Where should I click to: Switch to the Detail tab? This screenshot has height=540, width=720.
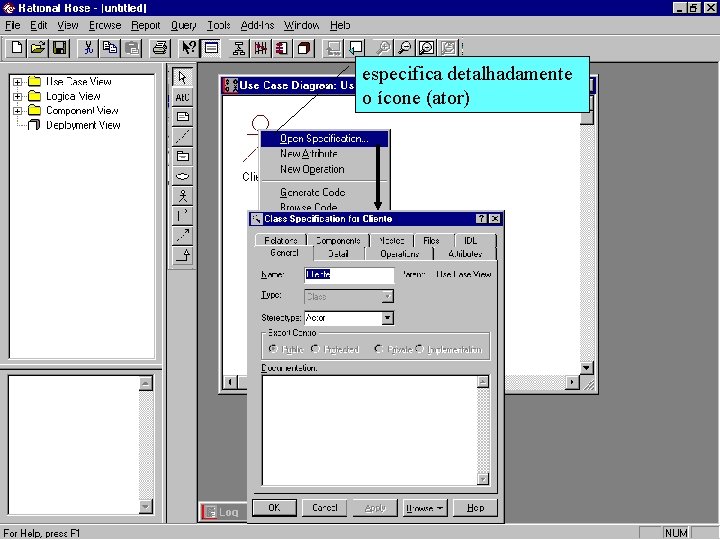tap(338, 253)
